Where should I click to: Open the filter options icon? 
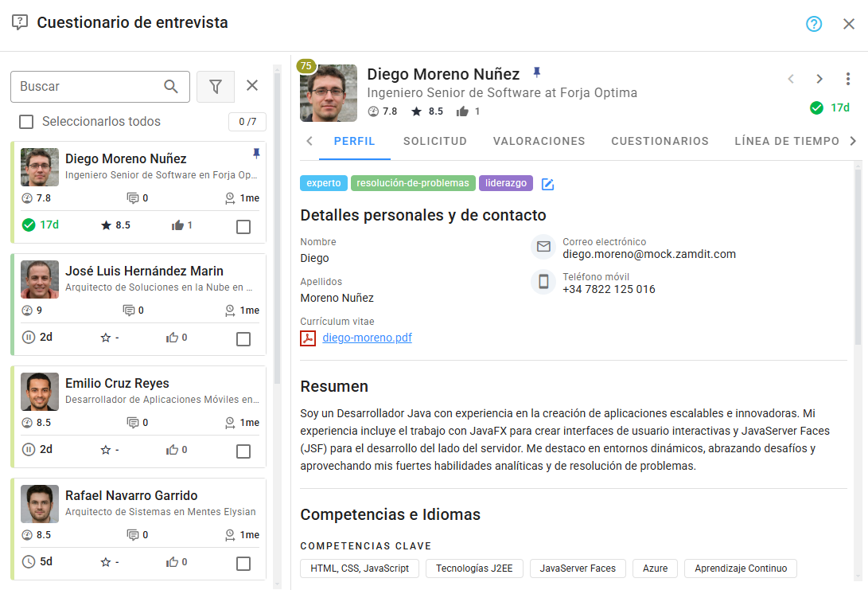[x=215, y=87]
